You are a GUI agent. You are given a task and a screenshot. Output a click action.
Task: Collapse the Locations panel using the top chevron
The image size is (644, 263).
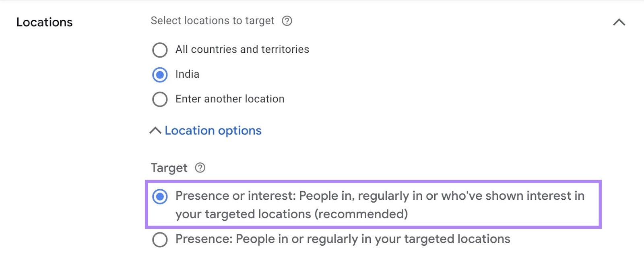[619, 23]
